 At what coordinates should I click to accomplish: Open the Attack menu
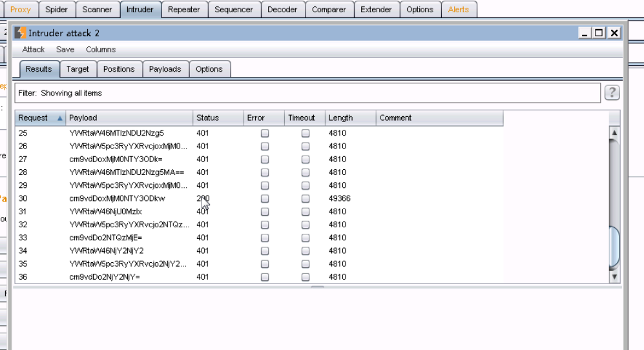click(x=34, y=49)
